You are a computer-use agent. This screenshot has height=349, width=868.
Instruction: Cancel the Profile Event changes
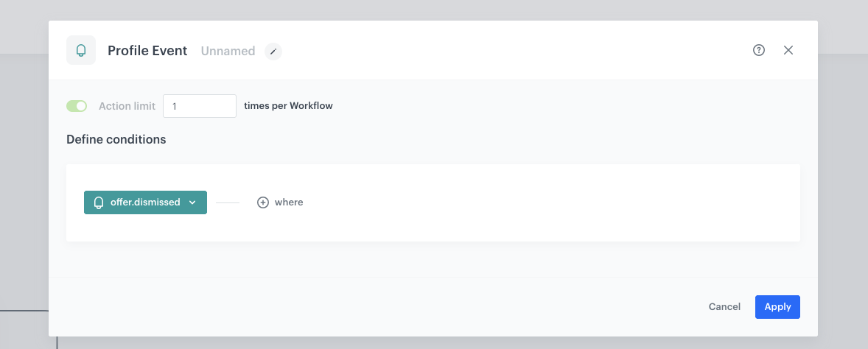click(x=724, y=307)
